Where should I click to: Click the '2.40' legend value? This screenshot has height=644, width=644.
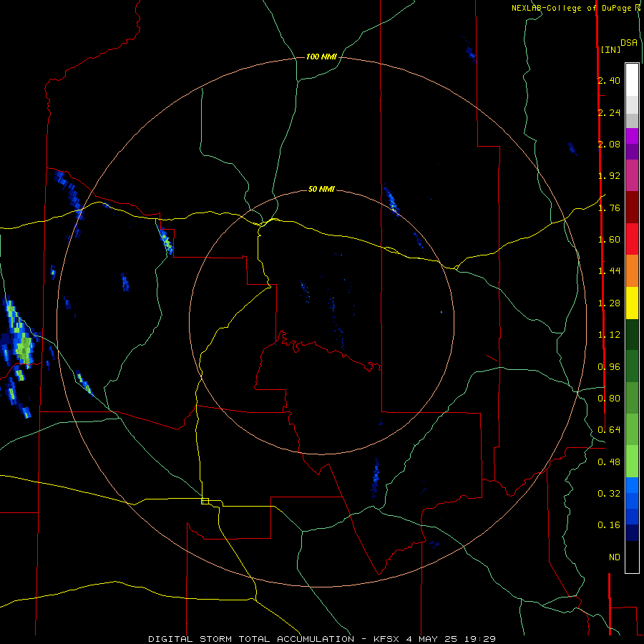[x=609, y=80]
